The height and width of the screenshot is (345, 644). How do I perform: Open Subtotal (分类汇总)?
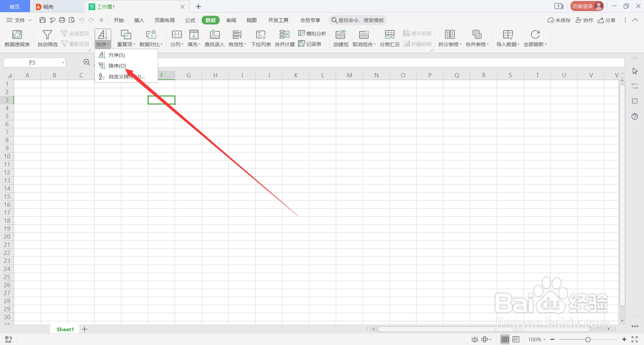(390, 38)
